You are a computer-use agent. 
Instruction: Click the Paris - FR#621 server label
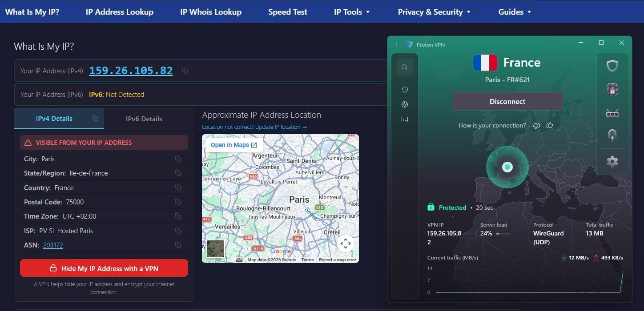point(507,80)
